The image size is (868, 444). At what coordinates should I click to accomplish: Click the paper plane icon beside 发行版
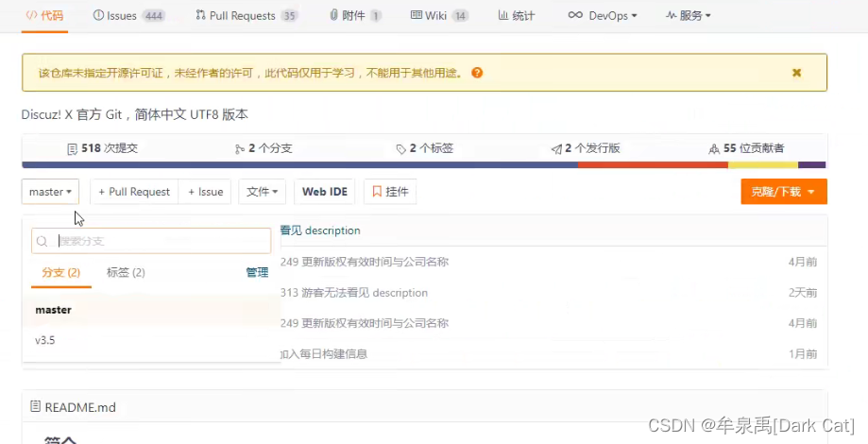point(556,149)
